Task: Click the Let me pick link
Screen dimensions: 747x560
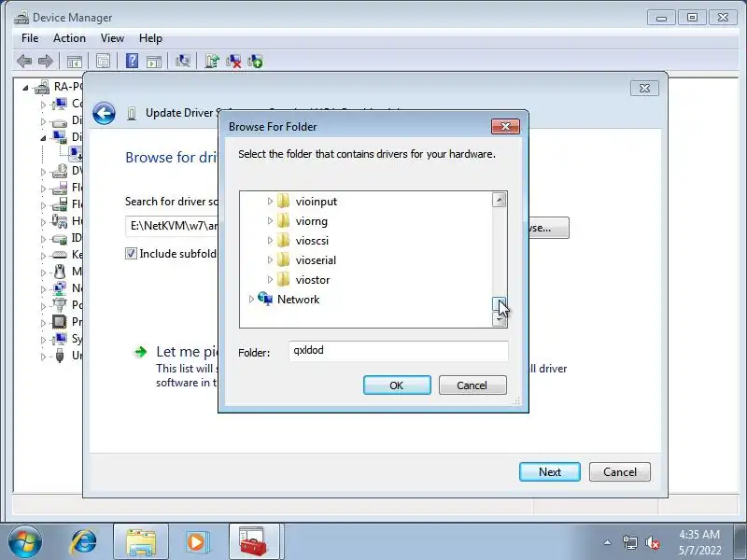Action: coord(188,352)
